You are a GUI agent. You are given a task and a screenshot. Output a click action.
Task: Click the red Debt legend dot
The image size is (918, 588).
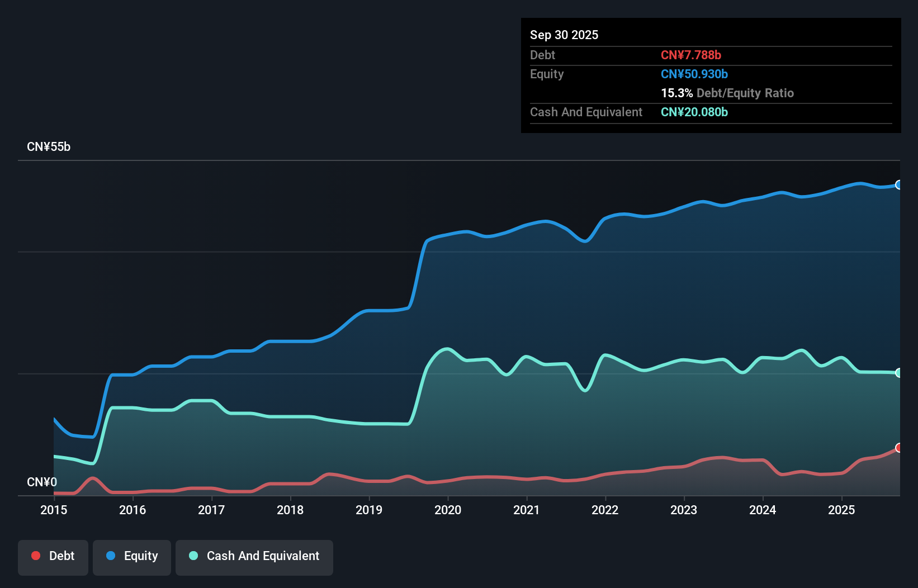36,556
